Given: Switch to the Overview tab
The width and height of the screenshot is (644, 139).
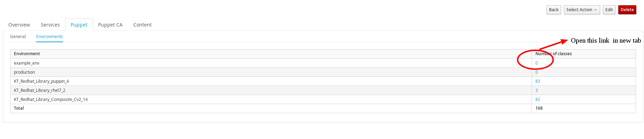Looking at the screenshot, I should [19, 25].
